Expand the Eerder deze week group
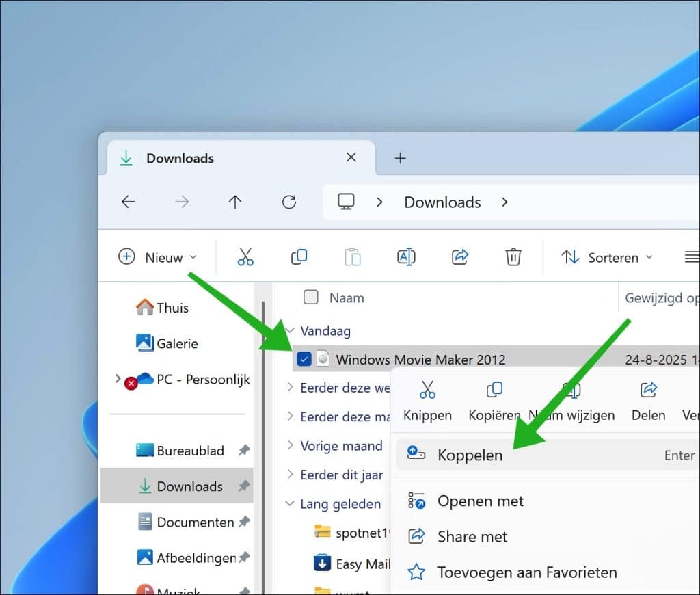Screen dimensions: 700x595 click(290, 387)
